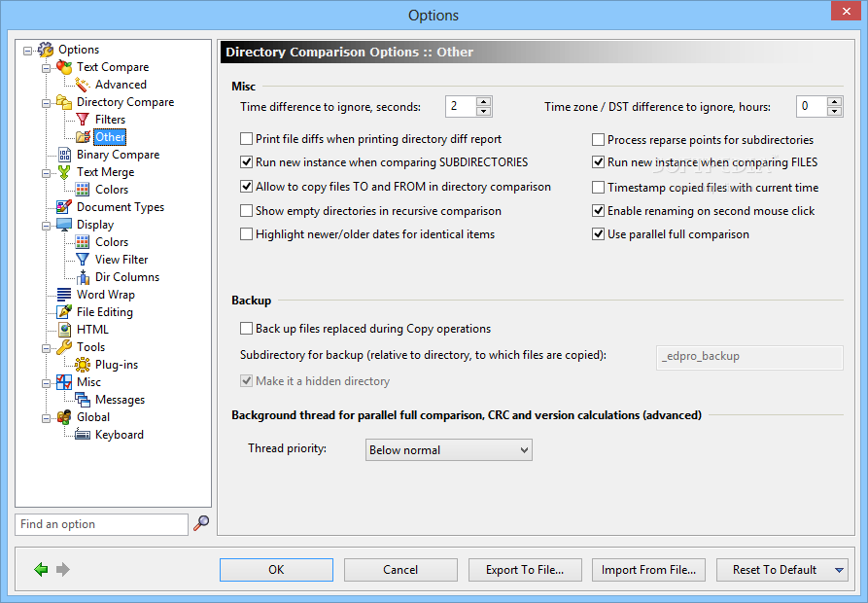Screen dimensions: 868x603
Task: Enable Highlight newer/older dates for identical items
Action: (246, 234)
